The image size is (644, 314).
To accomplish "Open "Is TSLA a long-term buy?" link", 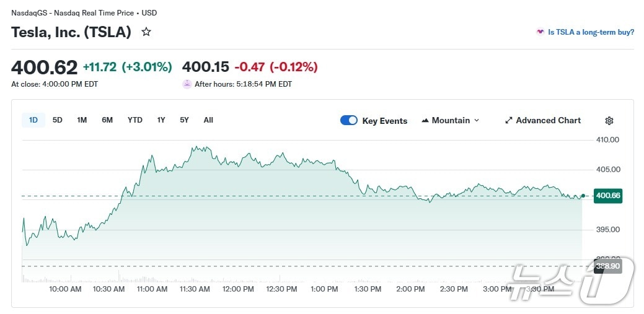I will (x=591, y=32).
